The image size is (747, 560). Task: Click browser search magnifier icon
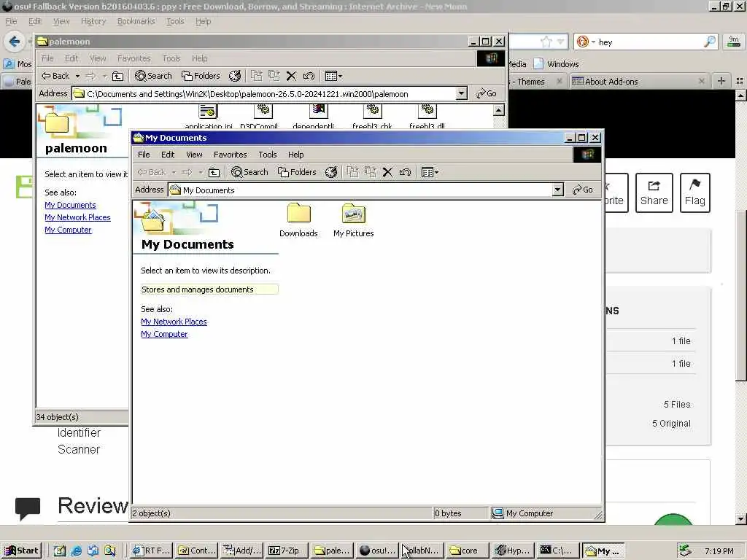[710, 42]
